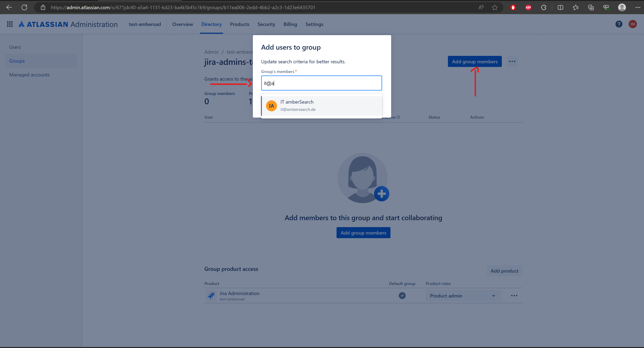
Task: Click the Group members count 0
Action: tap(206, 102)
